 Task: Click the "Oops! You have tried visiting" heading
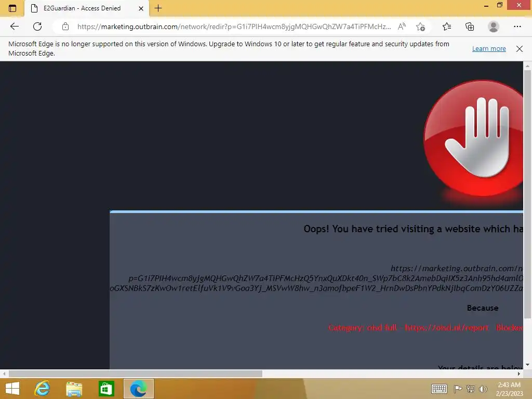(413, 229)
